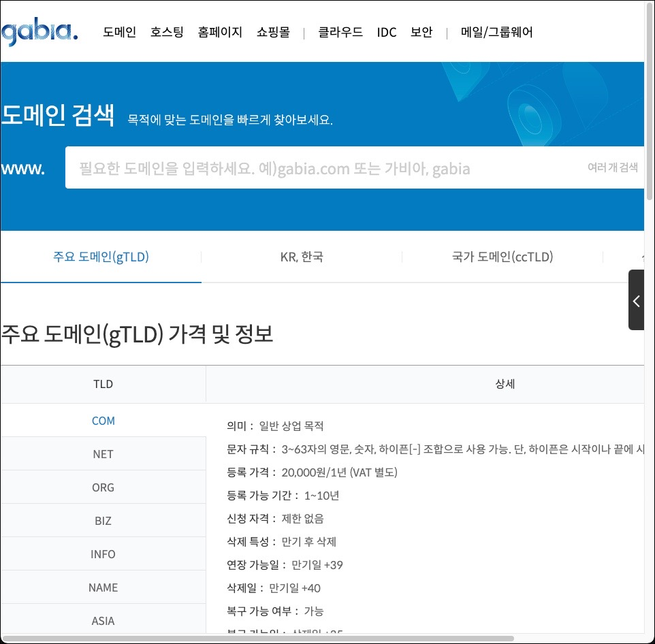Open the 쇼핑몰 menu
The height and width of the screenshot is (644, 655).
[273, 32]
